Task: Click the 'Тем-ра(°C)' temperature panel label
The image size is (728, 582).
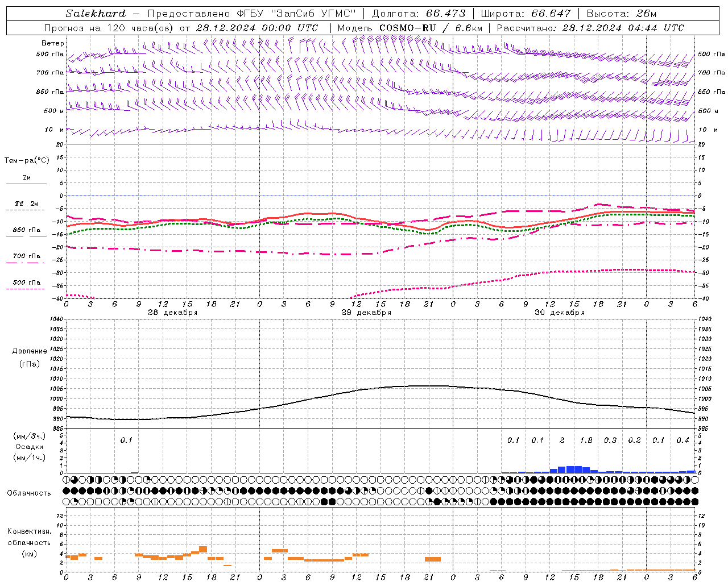Action: (x=27, y=161)
